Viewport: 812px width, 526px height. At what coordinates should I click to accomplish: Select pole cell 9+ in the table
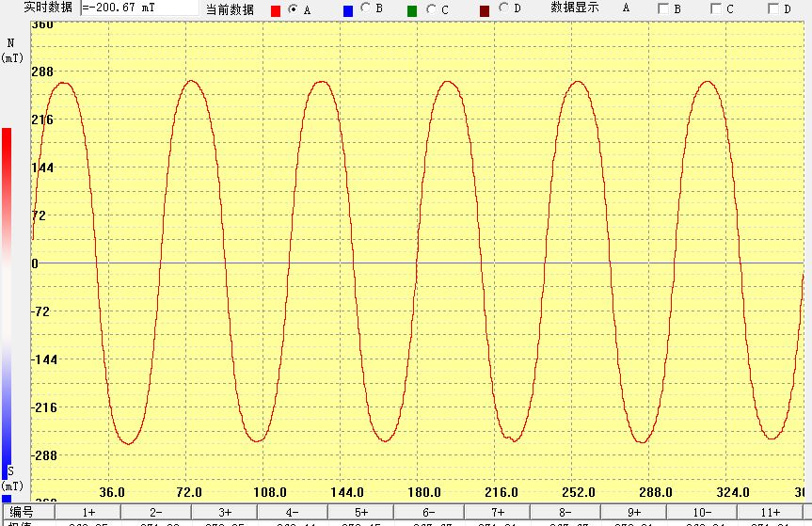pos(634,512)
